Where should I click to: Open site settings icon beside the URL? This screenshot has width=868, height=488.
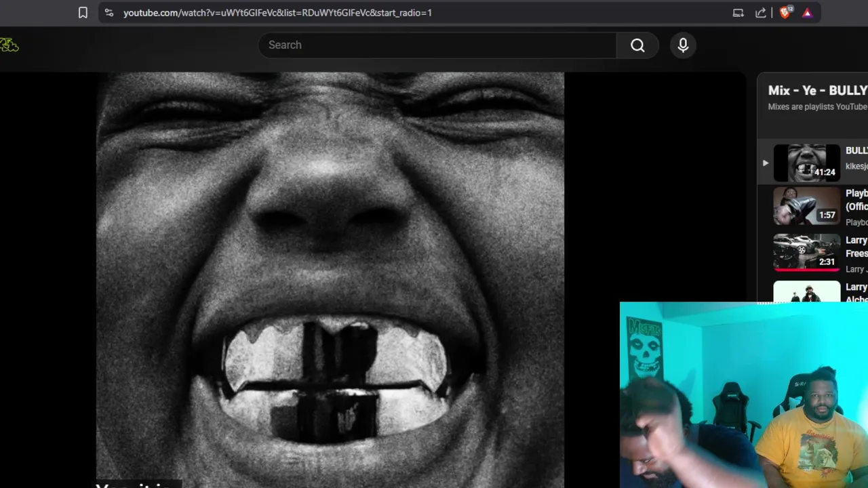coord(108,13)
